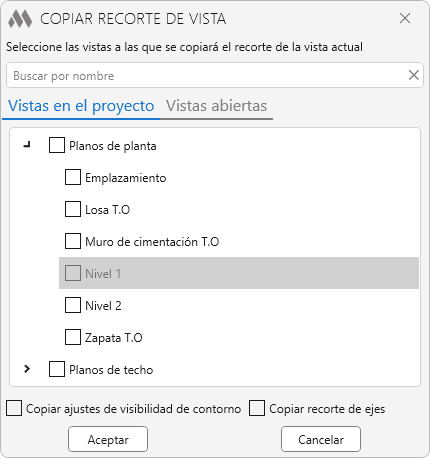Click the app logo in title bar
This screenshot has width=430, height=458.
[20, 19]
